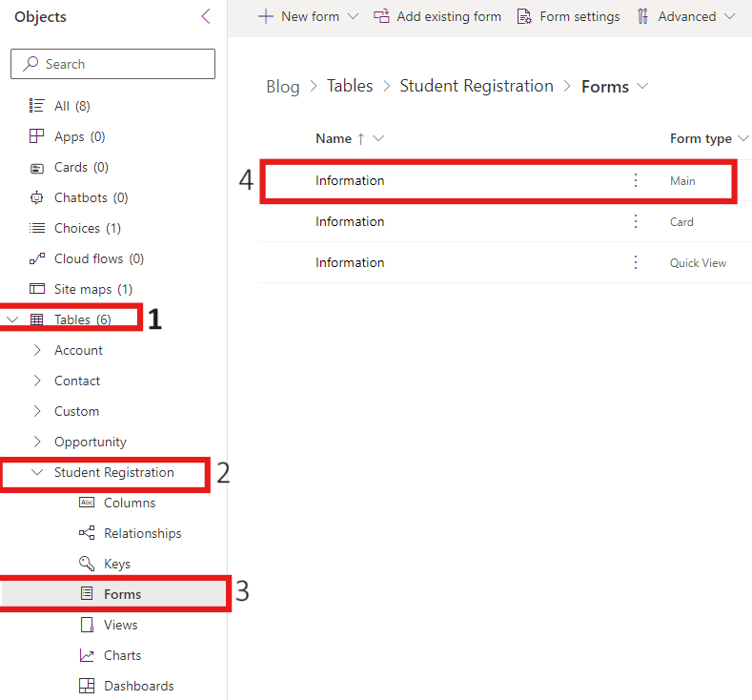Click the Chatbots robot icon
This screenshot has width=752, height=700.
pos(37,197)
